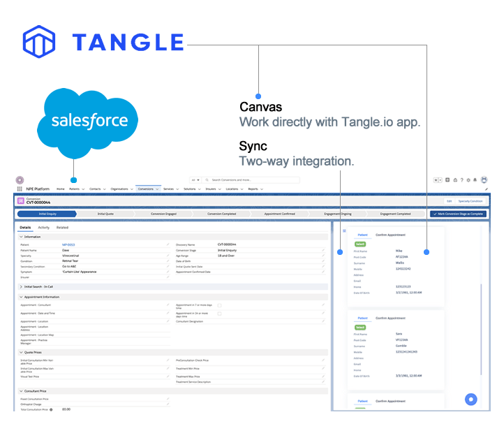Click the org logo above the App Launcher
Image resolution: width=504 pixels, height=440 pixels.
coord(20,179)
